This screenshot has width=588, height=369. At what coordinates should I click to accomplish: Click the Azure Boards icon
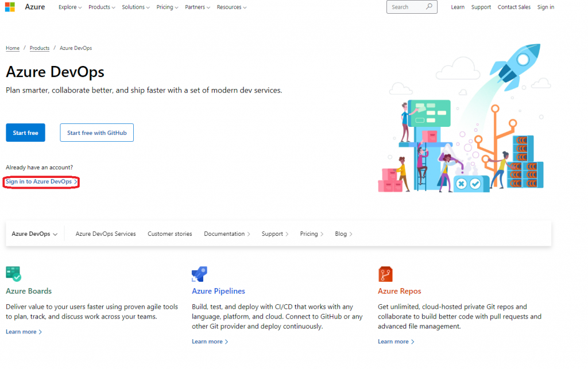point(13,274)
